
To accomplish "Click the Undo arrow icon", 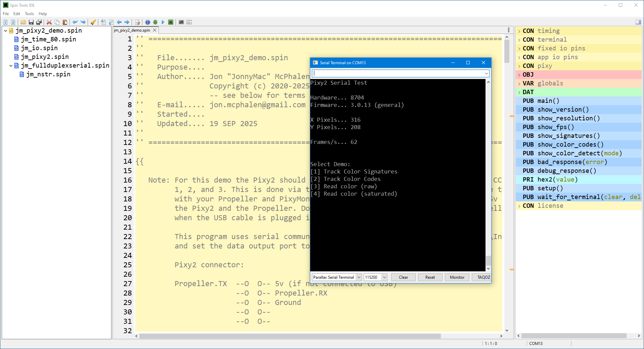I will pyautogui.click(x=75, y=22).
